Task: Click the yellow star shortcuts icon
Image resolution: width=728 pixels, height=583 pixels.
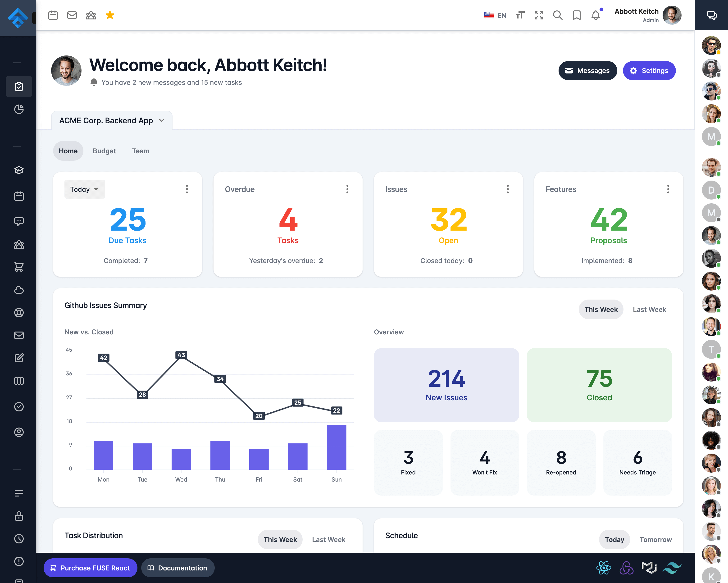Action: tap(110, 15)
